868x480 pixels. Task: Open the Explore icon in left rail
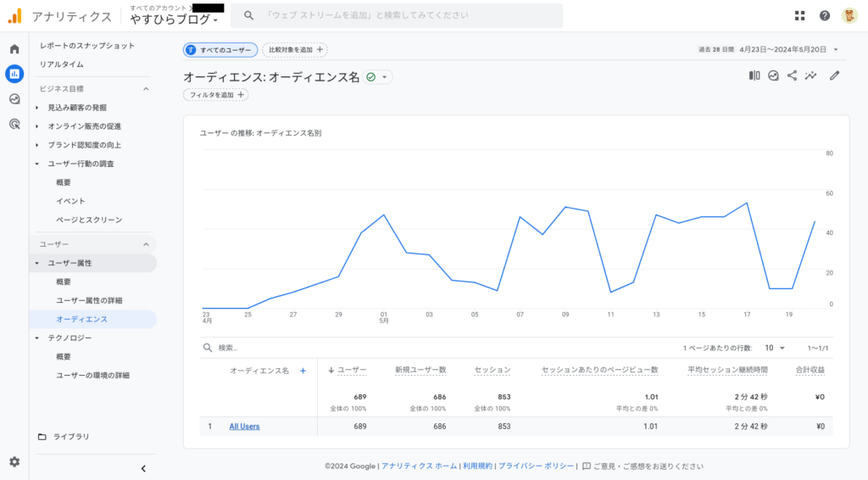pyautogui.click(x=14, y=98)
